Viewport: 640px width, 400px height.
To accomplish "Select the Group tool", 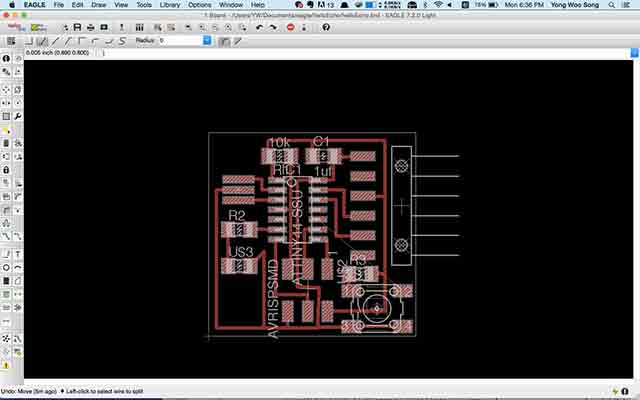I will tap(6, 116).
